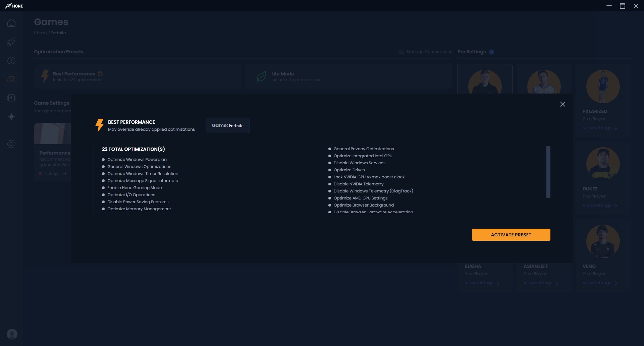The height and width of the screenshot is (346, 644).
Task: View settings for DUKEZ pro player
Action: pyautogui.click(x=599, y=206)
